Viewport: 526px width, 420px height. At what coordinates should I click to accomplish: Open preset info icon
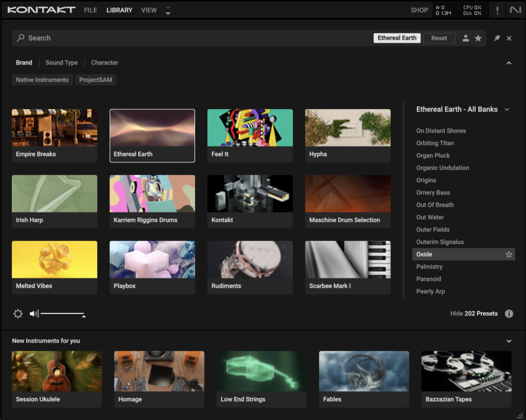click(x=509, y=314)
